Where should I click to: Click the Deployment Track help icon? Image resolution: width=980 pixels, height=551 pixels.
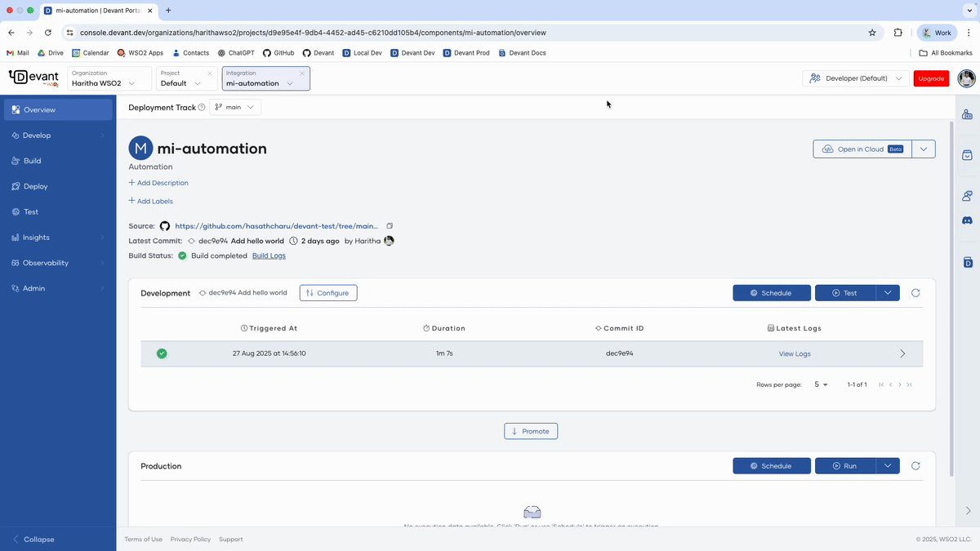click(x=202, y=108)
